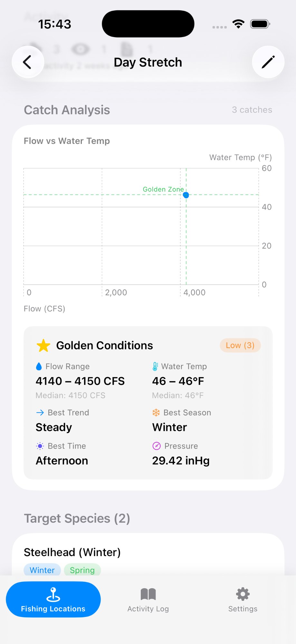Switch to the Activity Log tab
Screen dimensions: 296x644
(148, 599)
